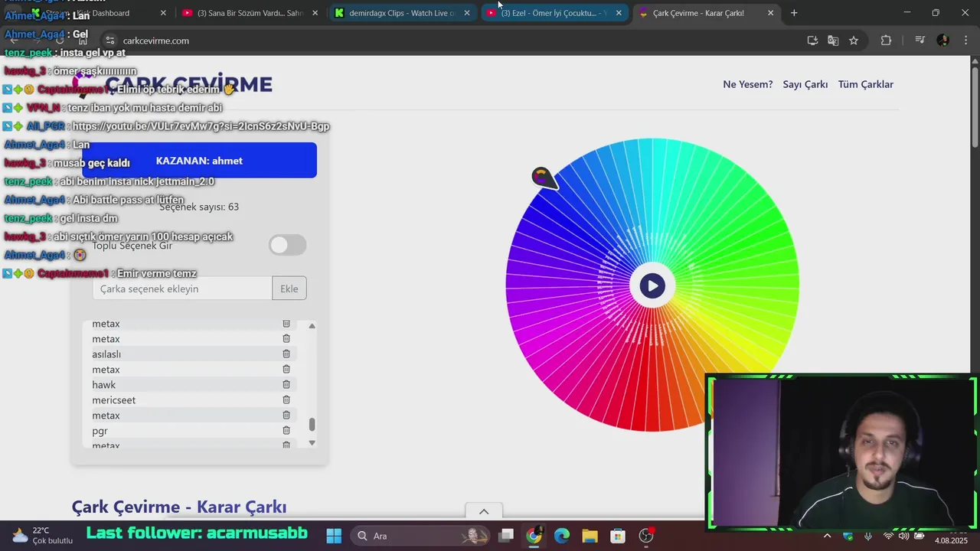The image size is (980, 551).
Task: Click the KAZANAN: ahmet banner
Action: [199, 161]
